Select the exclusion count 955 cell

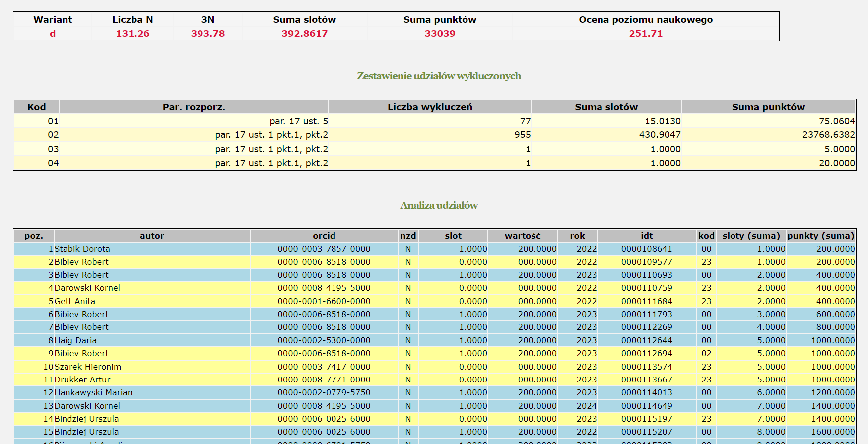pyautogui.click(x=522, y=135)
